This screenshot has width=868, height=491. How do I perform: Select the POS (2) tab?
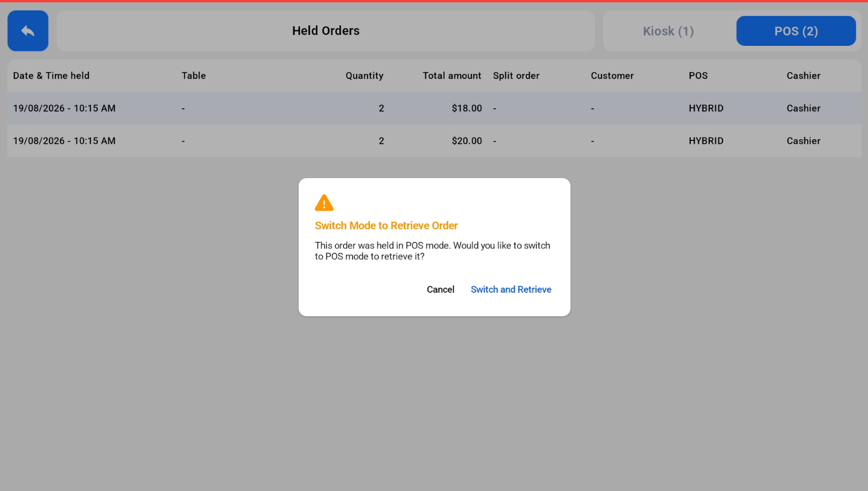coord(796,31)
